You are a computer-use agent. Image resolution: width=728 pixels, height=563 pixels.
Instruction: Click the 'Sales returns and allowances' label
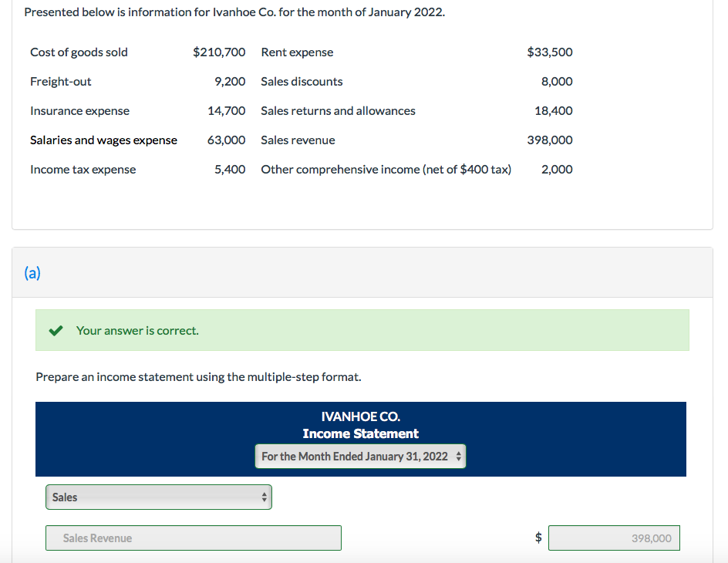click(x=338, y=111)
